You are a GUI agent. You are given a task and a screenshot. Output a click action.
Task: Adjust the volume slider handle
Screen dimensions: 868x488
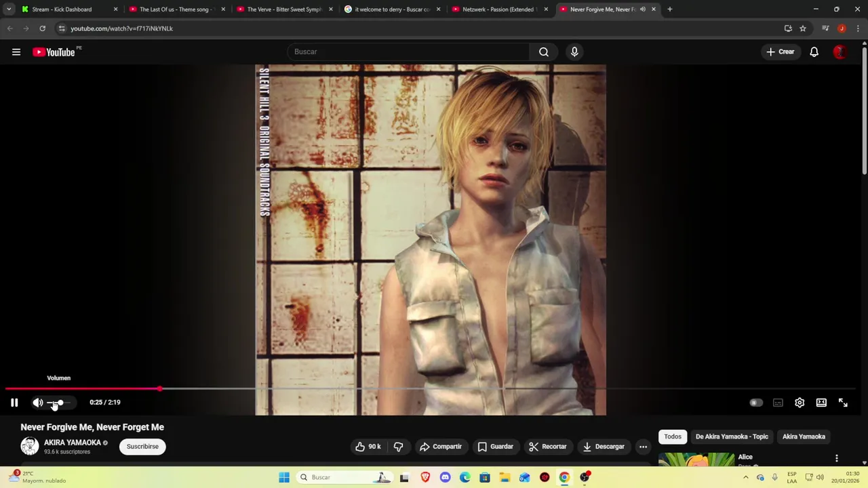[60, 403]
